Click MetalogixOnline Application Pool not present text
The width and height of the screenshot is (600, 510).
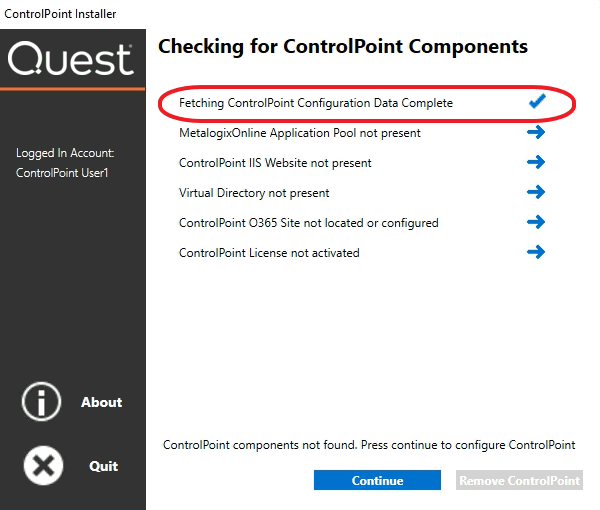[x=299, y=133]
